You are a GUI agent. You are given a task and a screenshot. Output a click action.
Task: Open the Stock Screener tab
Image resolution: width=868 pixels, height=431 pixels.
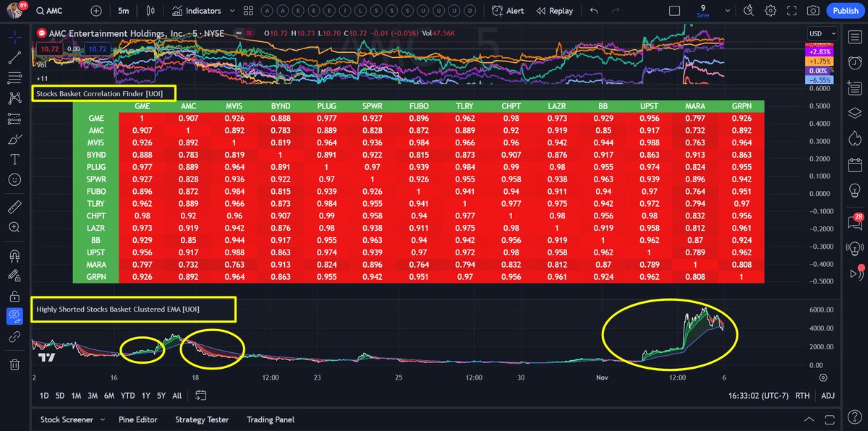click(x=67, y=419)
